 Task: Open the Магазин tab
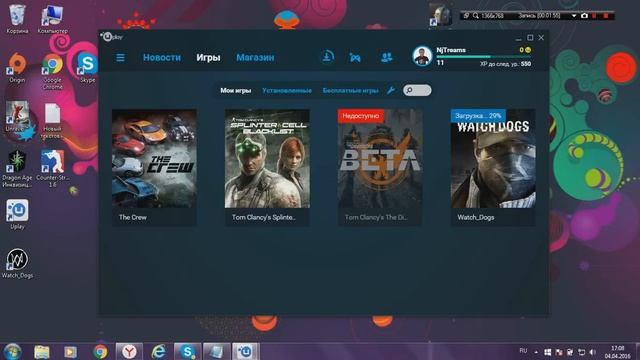click(x=255, y=58)
